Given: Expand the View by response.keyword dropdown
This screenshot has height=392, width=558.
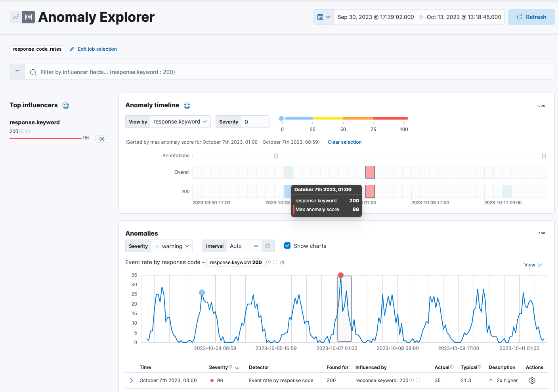Looking at the screenshot, I should click(180, 122).
